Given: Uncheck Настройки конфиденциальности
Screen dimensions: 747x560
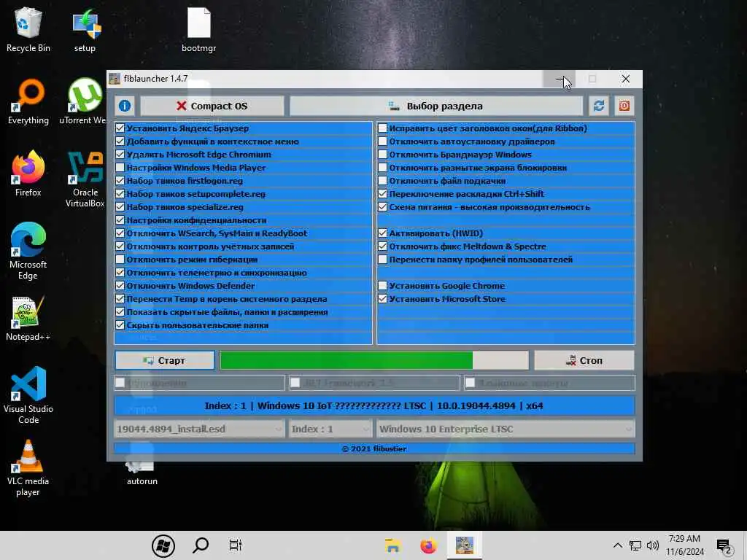Looking at the screenshot, I should point(120,220).
